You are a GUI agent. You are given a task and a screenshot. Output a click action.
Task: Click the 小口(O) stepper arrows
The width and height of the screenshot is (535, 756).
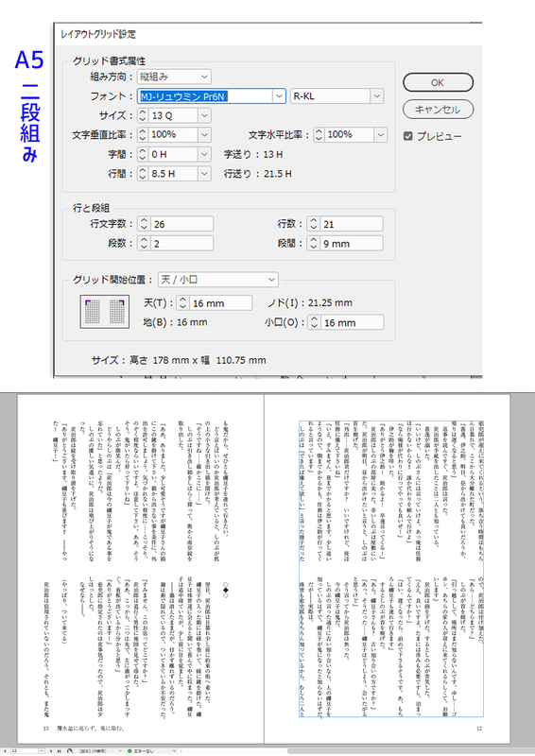click(x=315, y=322)
